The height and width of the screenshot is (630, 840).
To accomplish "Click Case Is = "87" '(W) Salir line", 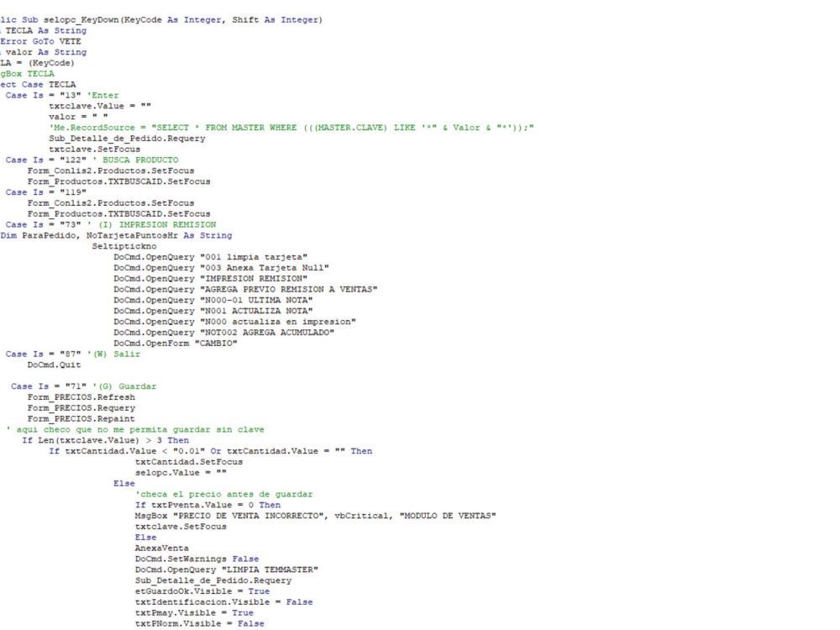I will 73,354.
